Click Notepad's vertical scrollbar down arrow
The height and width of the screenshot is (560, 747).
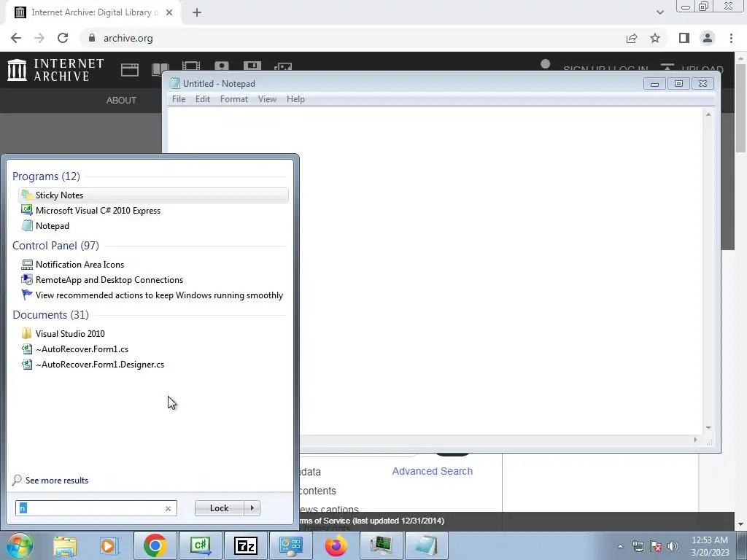tap(708, 427)
